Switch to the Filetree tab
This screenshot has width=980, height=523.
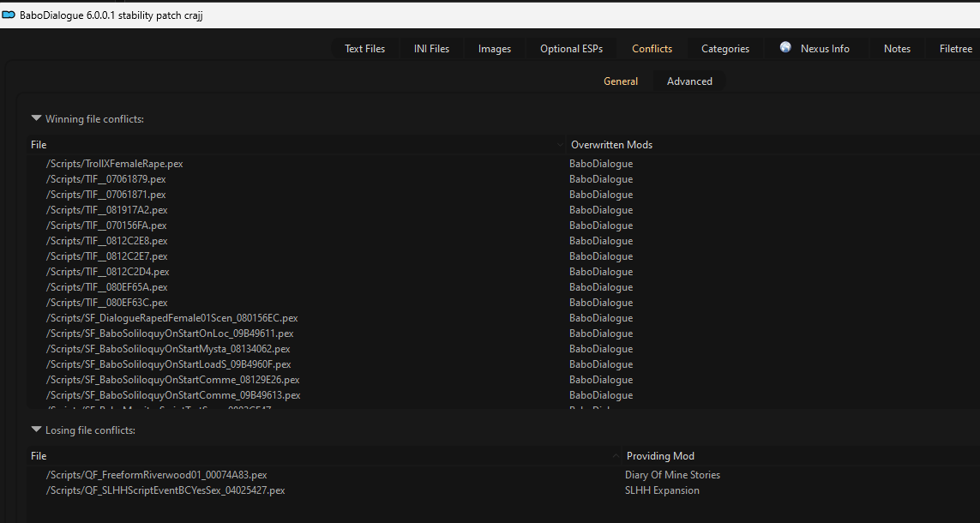(x=956, y=49)
